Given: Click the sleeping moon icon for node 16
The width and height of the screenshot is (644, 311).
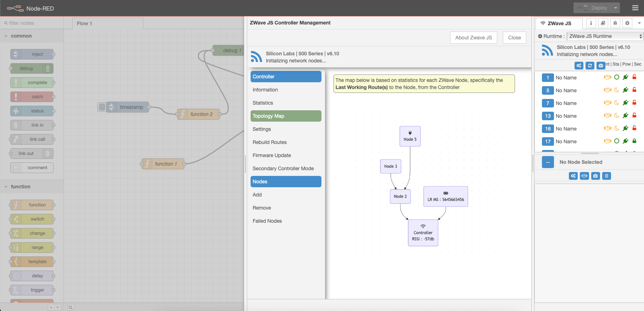Looking at the screenshot, I should click(x=617, y=128).
